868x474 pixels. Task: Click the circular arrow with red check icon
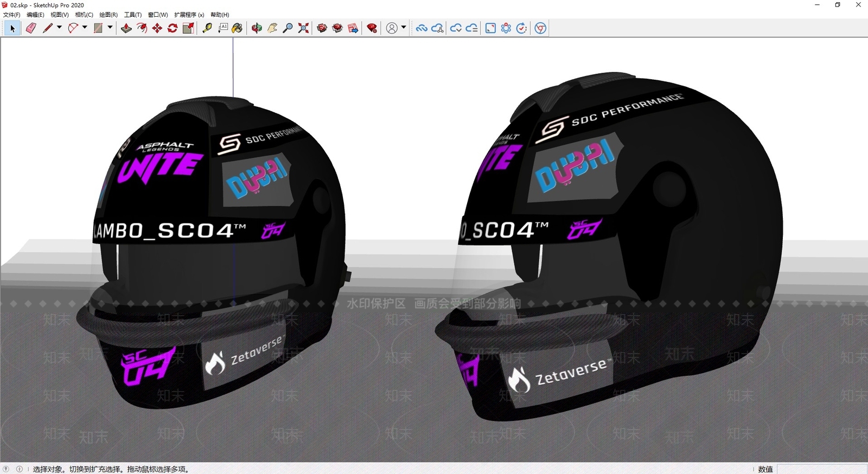[x=521, y=28]
